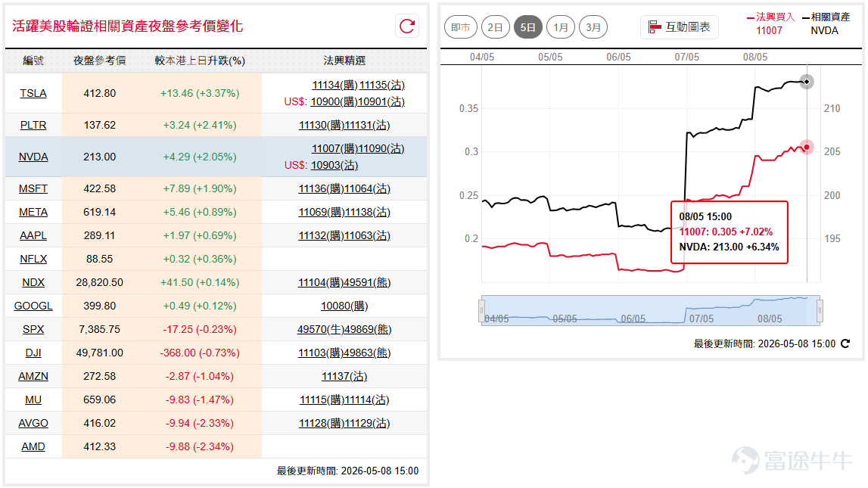Image resolution: width=868 pixels, height=488 pixels.
Task: Open warrant 11115(購) for MU
Action: 322,399
